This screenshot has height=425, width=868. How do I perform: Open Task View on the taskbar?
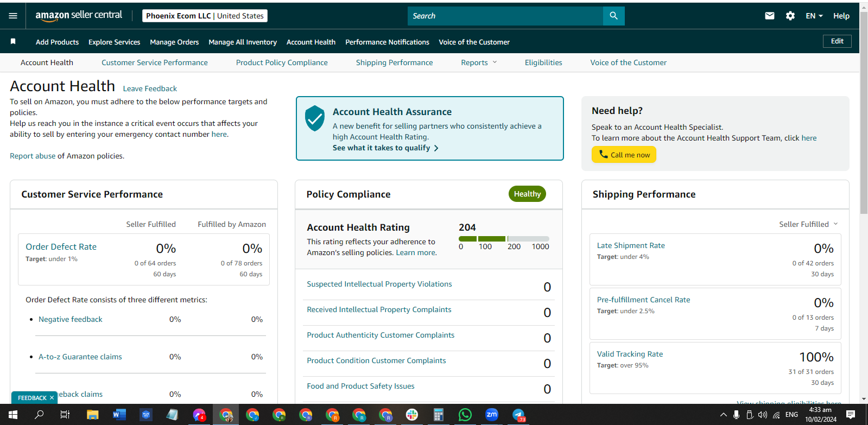65,415
